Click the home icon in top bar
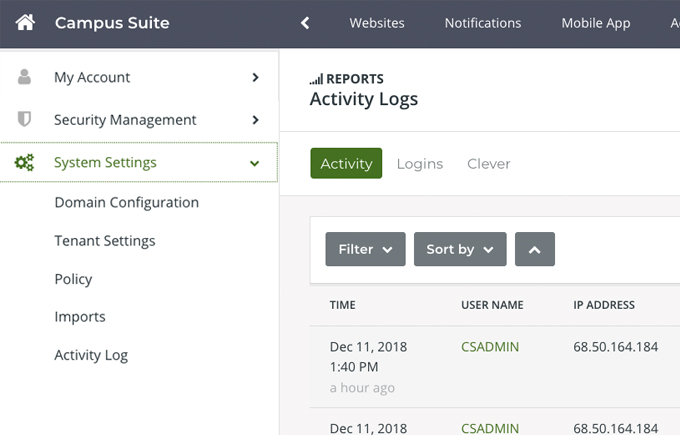The height and width of the screenshot is (435, 680). pos(25,22)
